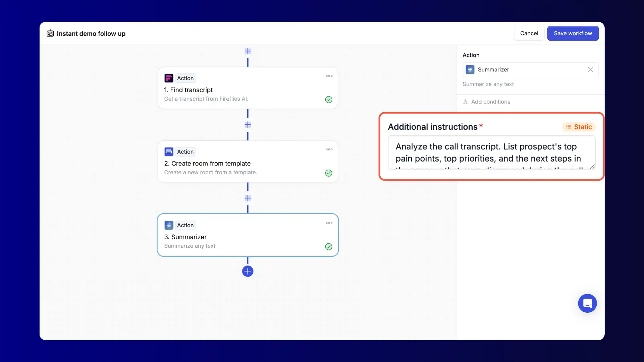Viewport: 644px width, 362px height.
Task: Add a step between steps 1 and 2
Action: (x=248, y=125)
